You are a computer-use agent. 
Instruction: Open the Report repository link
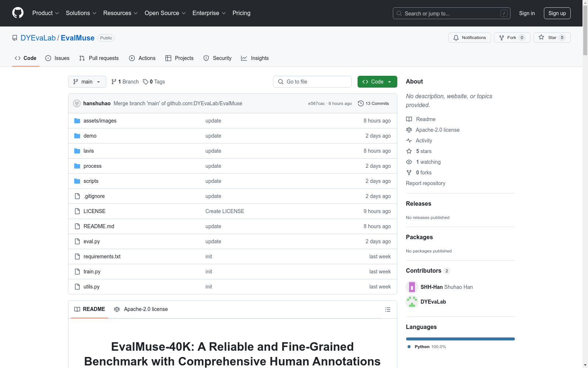pos(425,183)
